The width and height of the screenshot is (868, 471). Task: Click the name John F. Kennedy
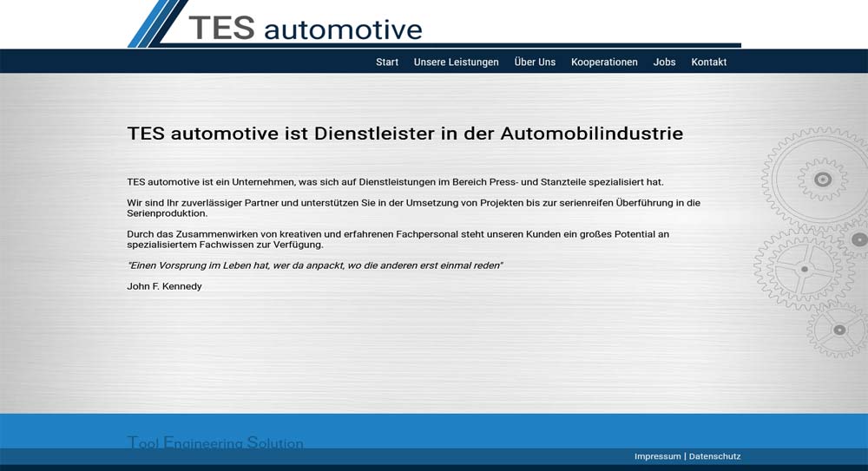coord(164,286)
